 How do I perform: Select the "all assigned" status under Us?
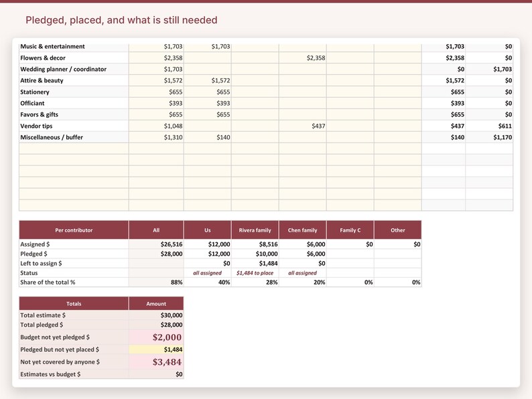(x=207, y=273)
